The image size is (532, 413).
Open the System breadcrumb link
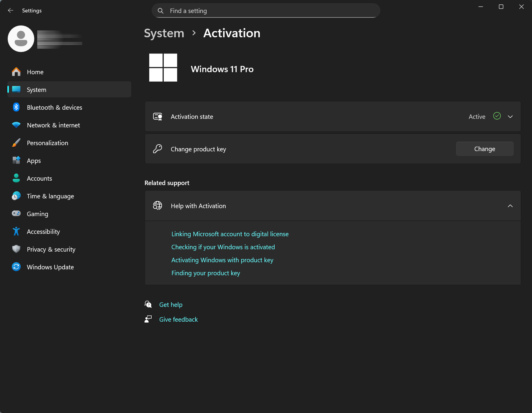pyautogui.click(x=164, y=33)
